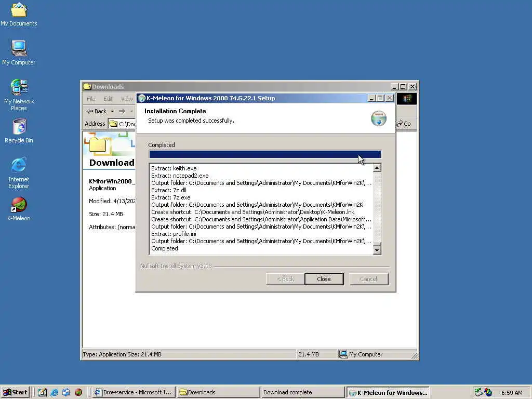This screenshot has height=399, width=532.
Task: Select 'Extract: notepad2.exe' log line
Action: pos(180,176)
